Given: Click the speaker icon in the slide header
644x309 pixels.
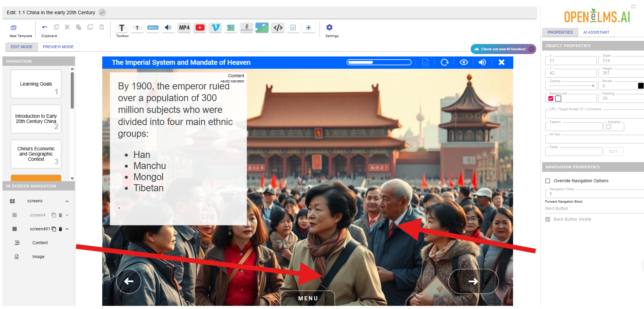Looking at the screenshot, I should (482, 62).
